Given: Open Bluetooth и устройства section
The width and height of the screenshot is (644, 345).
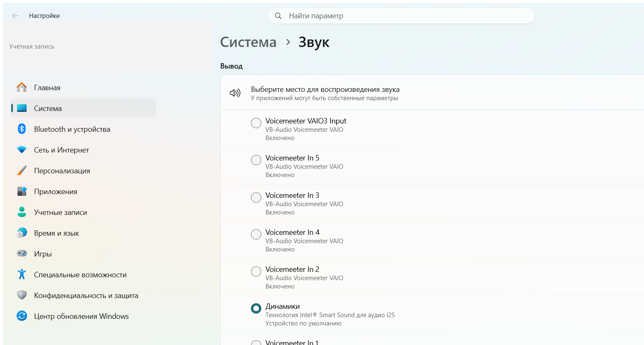Looking at the screenshot, I should coord(84,129).
